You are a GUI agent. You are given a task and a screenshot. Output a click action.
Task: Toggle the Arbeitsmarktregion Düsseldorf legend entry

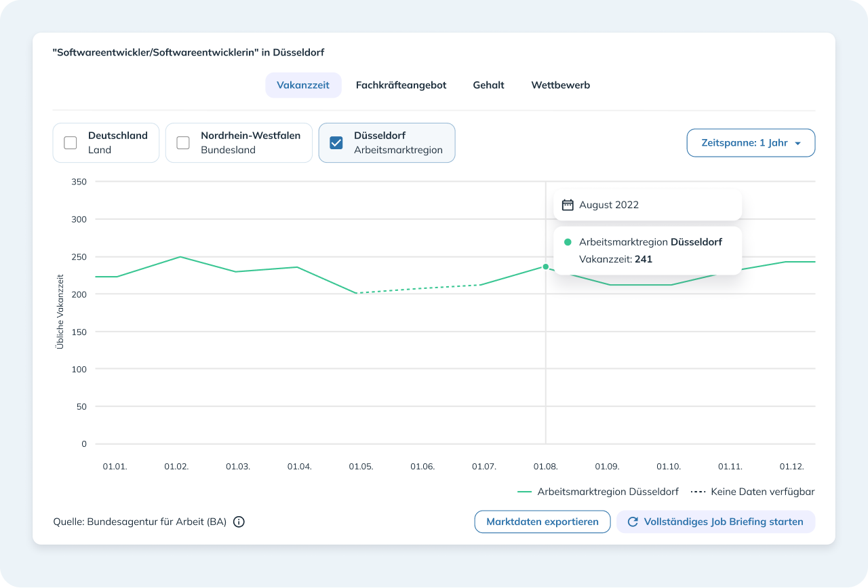point(597,492)
